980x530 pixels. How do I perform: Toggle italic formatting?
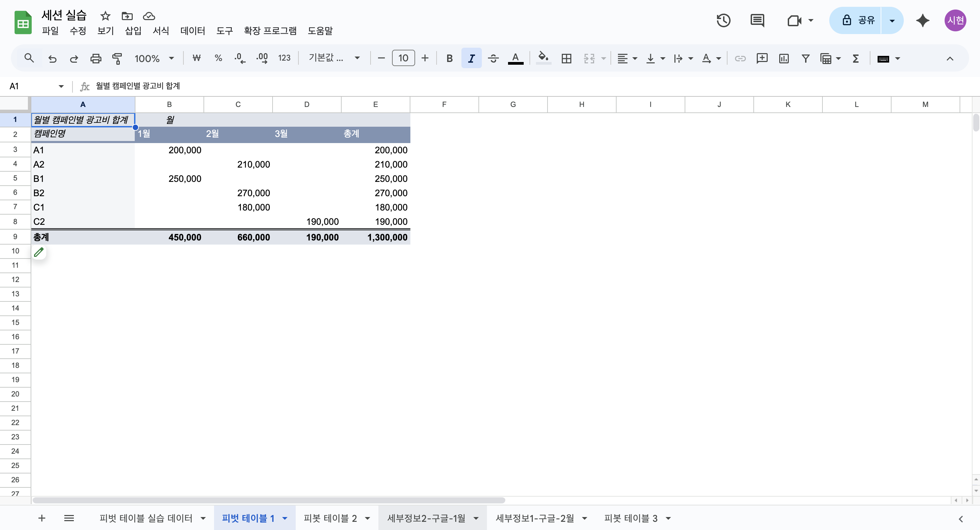coord(471,58)
